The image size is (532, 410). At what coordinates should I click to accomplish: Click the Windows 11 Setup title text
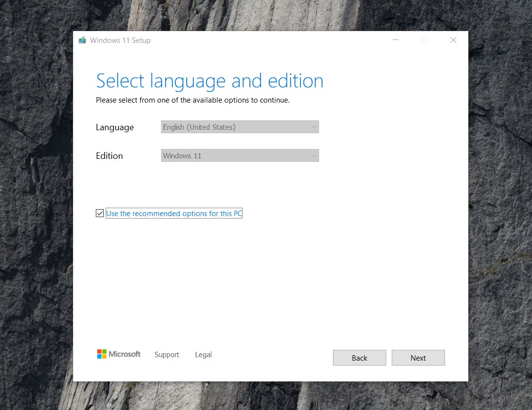point(120,40)
